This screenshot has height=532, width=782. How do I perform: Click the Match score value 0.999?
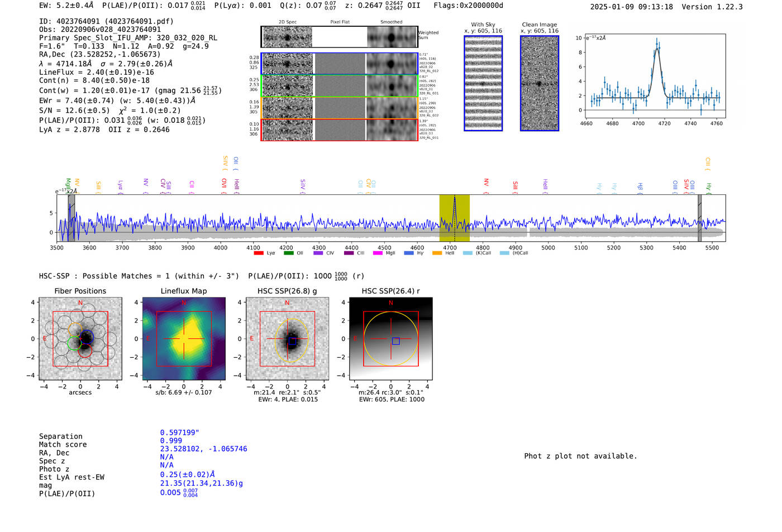[x=171, y=440]
